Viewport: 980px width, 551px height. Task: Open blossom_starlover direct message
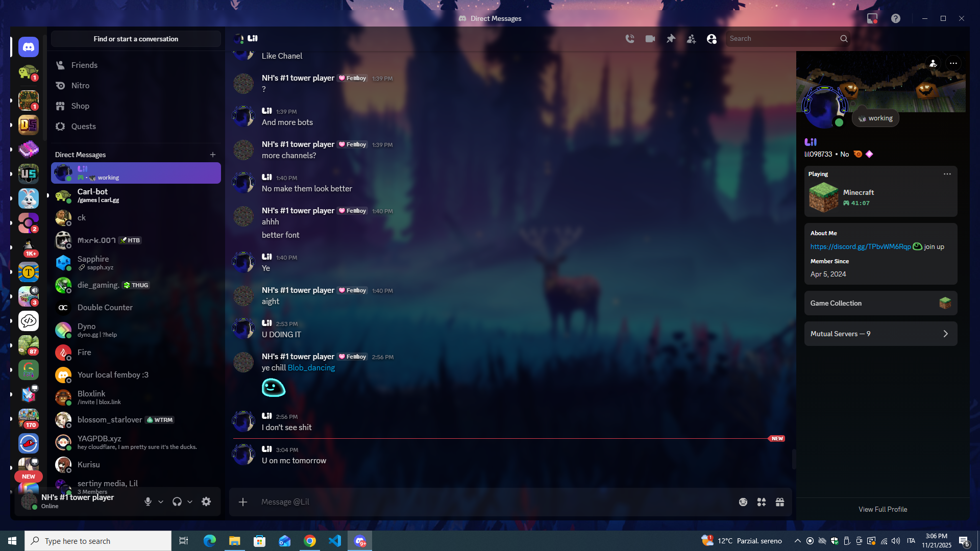pyautogui.click(x=136, y=420)
